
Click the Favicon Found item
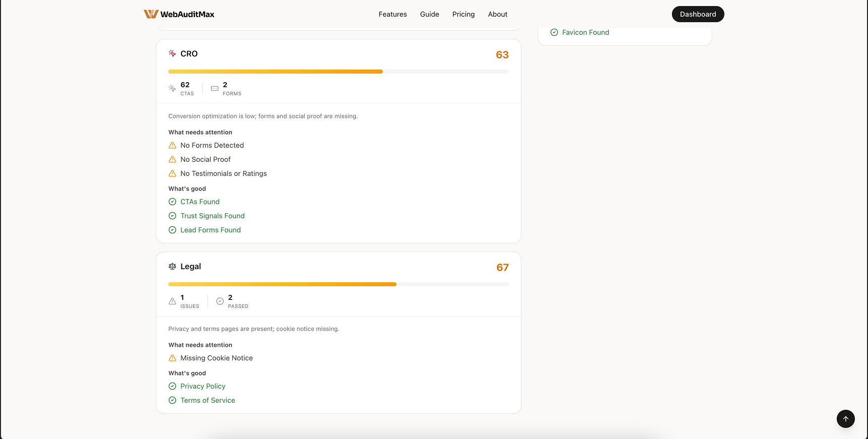(x=586, y=32)
